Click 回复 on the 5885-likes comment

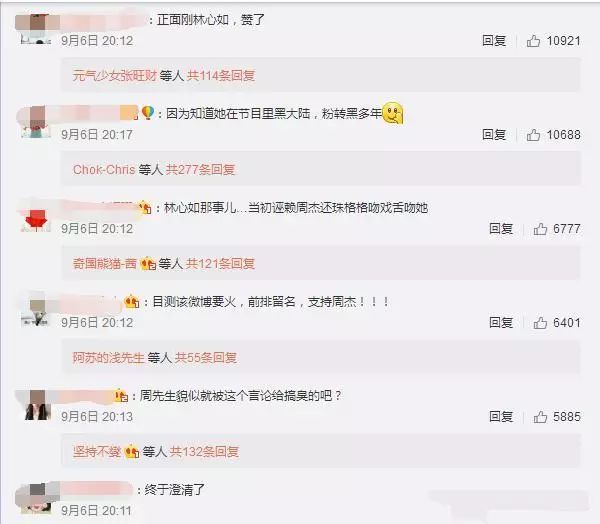pyautogui.click(x=501, y=417)
